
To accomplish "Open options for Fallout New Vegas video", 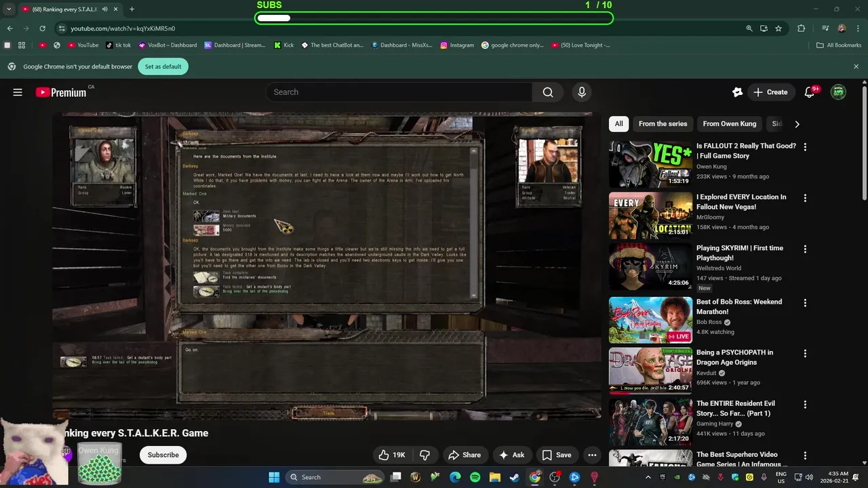I will (805, 198).
